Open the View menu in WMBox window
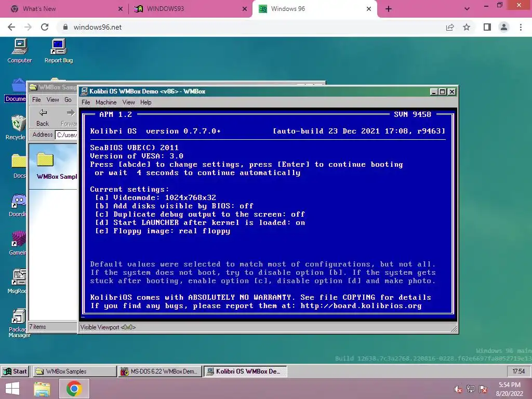Image resolution: width=532 pixels, height=399 pixels. (x=129, y=102)
